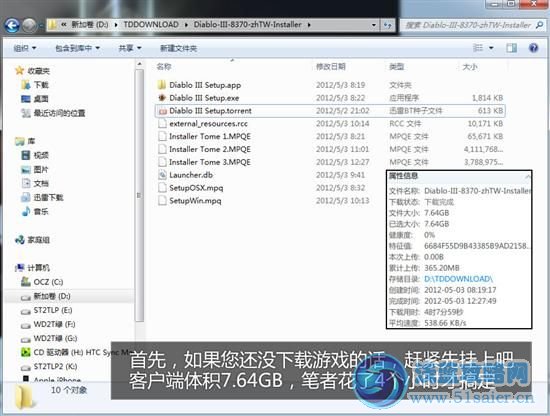Click the 库 libraries node
The image size is (550, 416).
31,141
